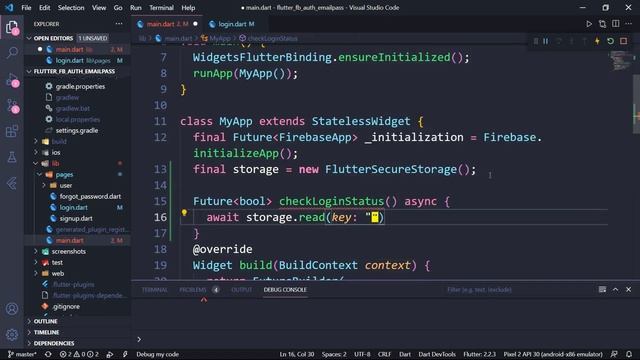Open the Accounts icon
The image size is (640, 360).
click(x=12, y=309)
